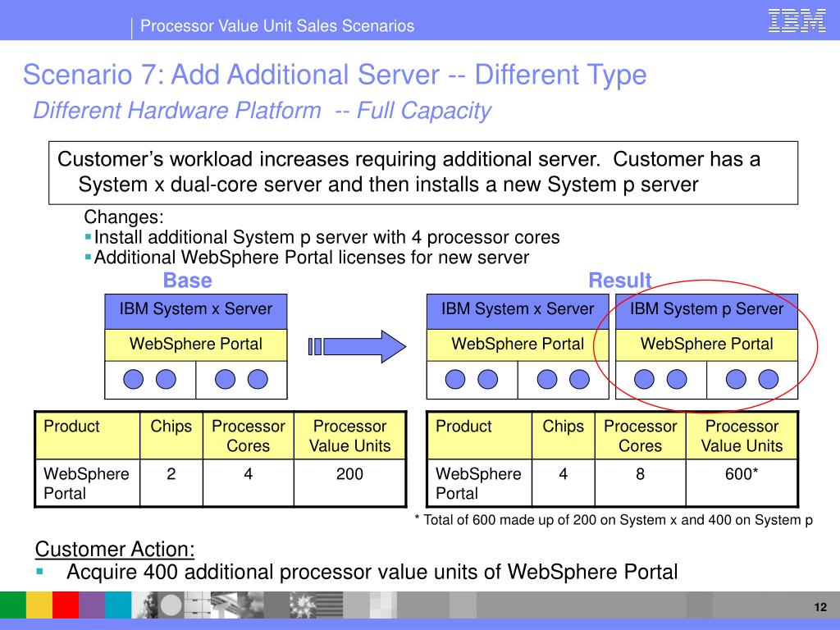Click the 'Result' heading
Image resolution: width=840 pixels, height=630 pixels.
(x=620, y=281)
